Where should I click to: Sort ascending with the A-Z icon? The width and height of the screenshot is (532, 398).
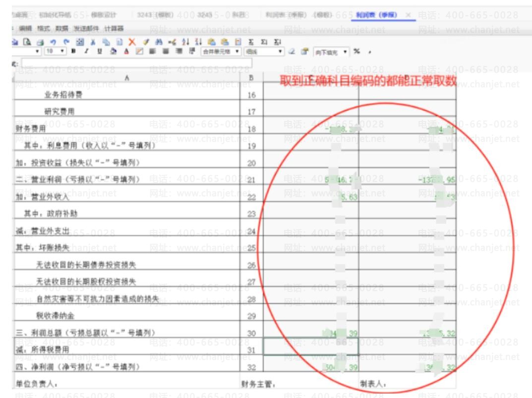click(x=185, y=42)
